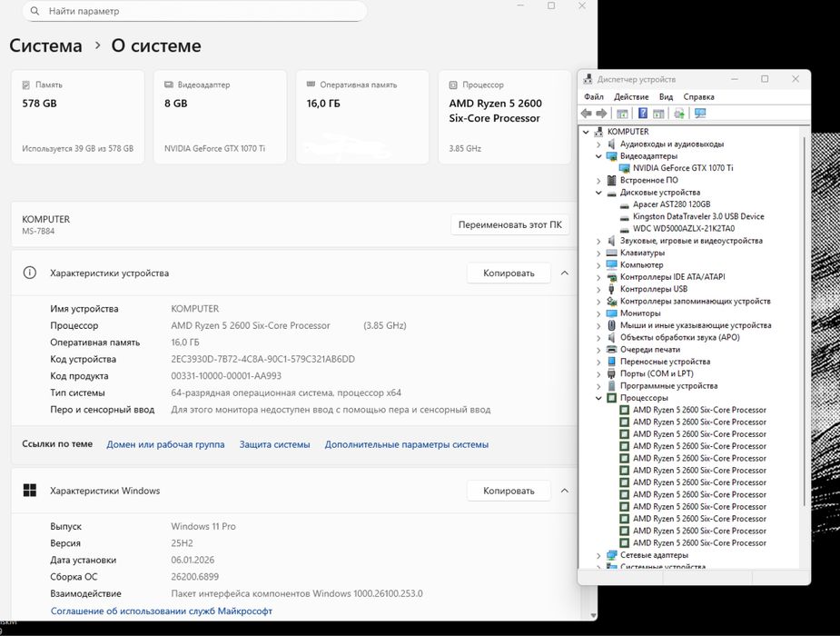The image size is (840, 636).
Task: Click OS build value 26200.6899
Action: pos(195,577)
